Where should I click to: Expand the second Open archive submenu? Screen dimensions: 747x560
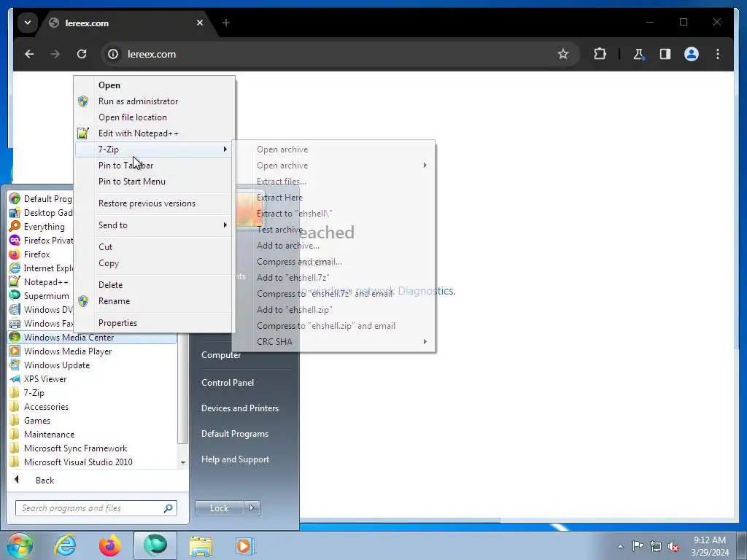pyautogui.click(x=333, y=166)
